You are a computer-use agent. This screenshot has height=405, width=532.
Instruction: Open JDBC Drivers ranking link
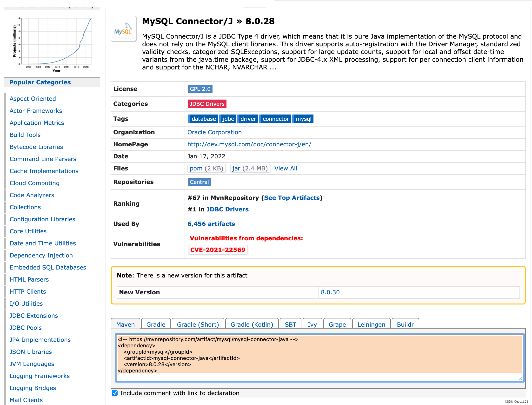pos(227,209)
